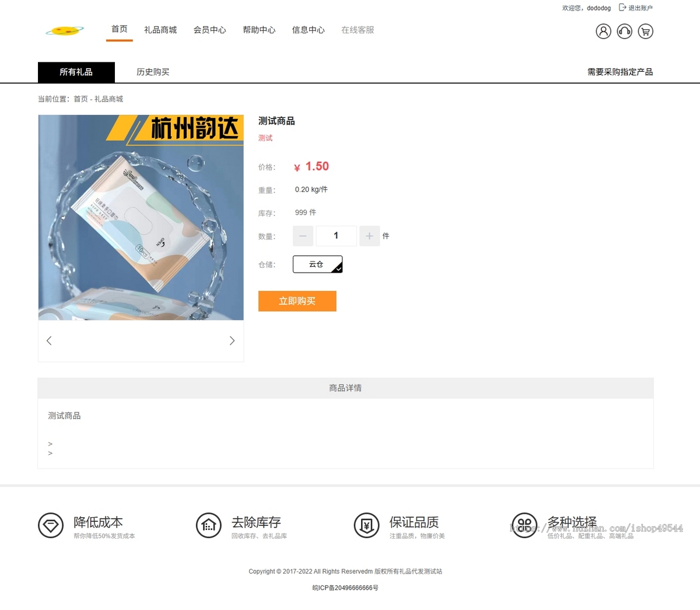Click the 商品详情 section header

(345, 388)
